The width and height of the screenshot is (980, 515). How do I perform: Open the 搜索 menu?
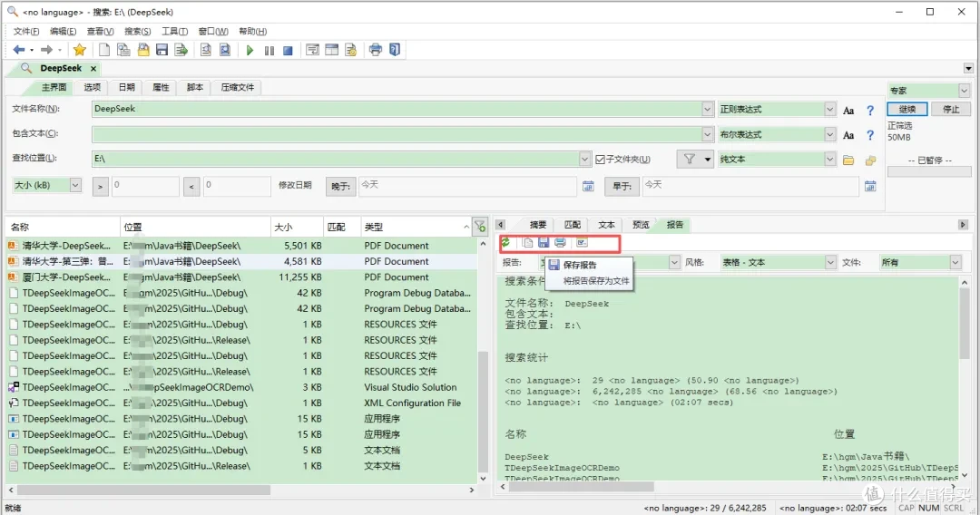click(138, 31)
